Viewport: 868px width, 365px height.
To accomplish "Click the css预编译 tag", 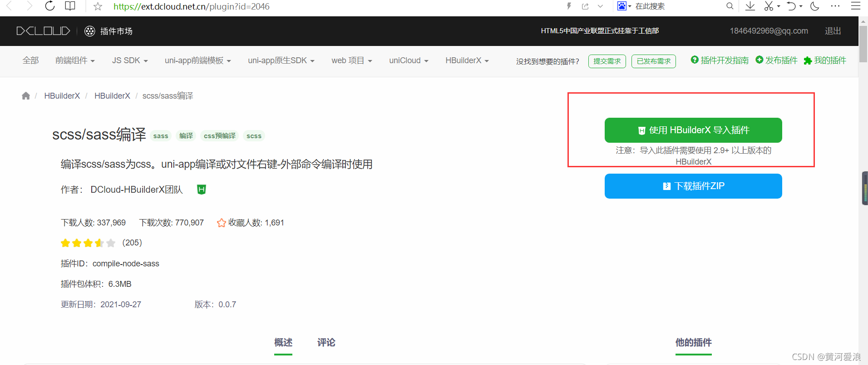I will [x=220, y=136].
